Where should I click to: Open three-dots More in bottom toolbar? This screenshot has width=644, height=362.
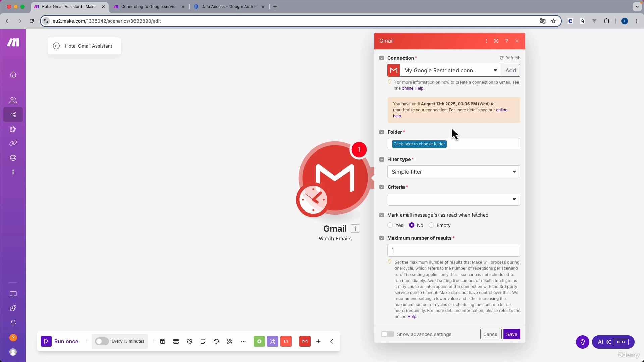(243, 341)
